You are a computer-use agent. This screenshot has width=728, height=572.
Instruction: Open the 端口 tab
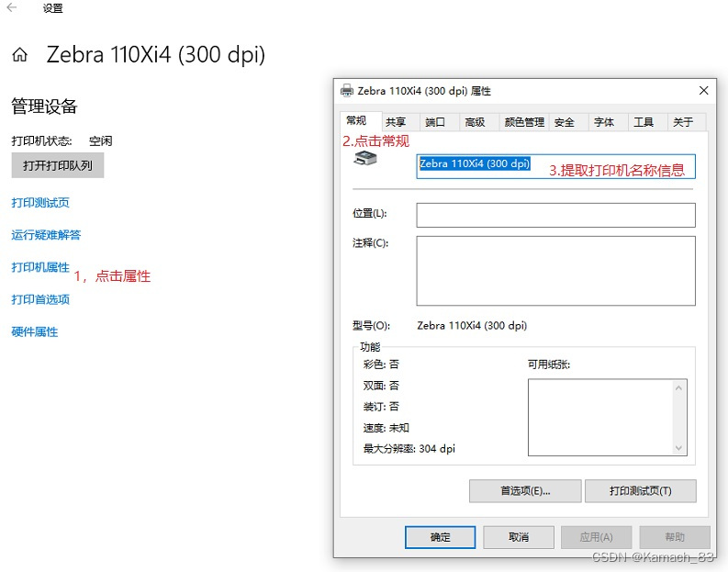(440, 122)
